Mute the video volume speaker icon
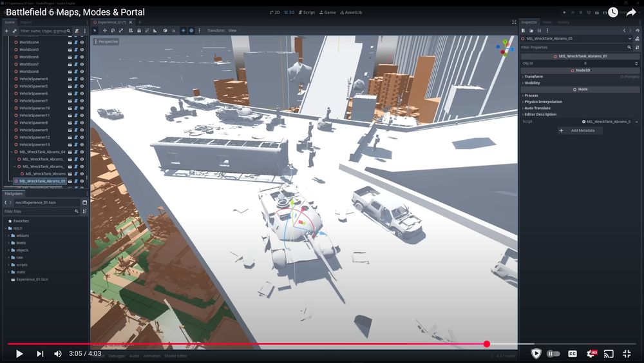This screenshot has height=363, width=644. coord(58,353)
